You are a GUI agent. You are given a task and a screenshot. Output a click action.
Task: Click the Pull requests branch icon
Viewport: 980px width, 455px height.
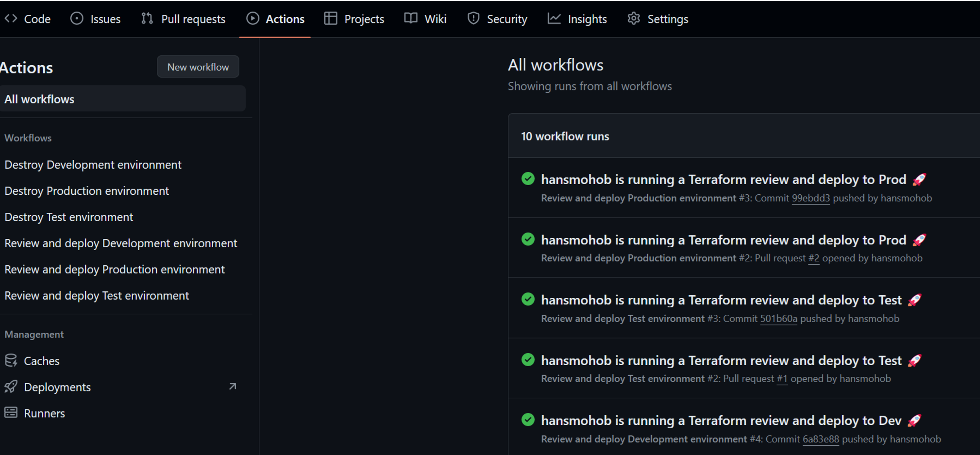click(146, 18)
